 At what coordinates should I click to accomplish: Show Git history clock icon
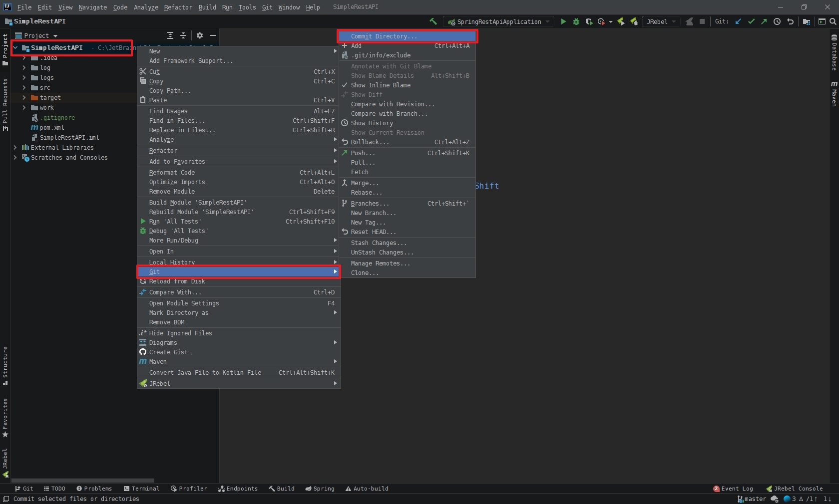[777, 21]
